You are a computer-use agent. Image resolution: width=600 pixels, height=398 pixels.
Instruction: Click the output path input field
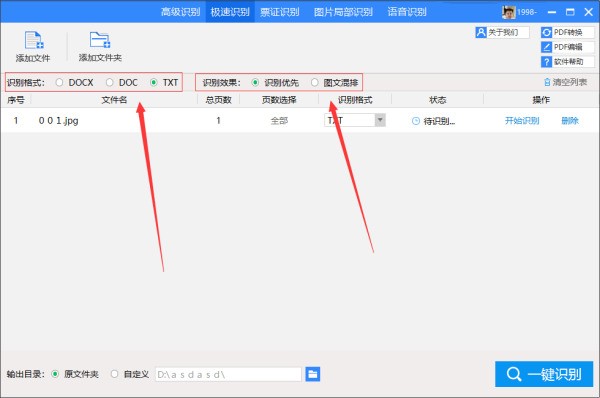(228, 374)
